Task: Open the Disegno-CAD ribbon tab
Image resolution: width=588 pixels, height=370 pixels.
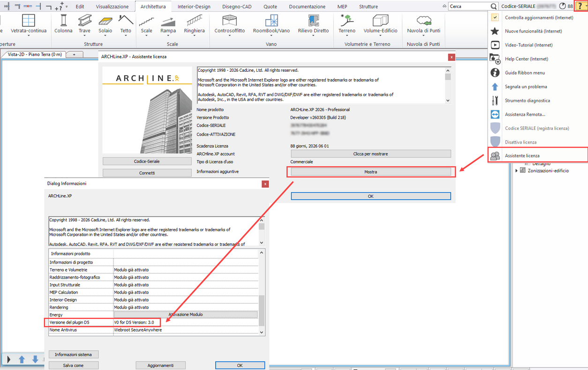Action: click(x=236, y=7)
